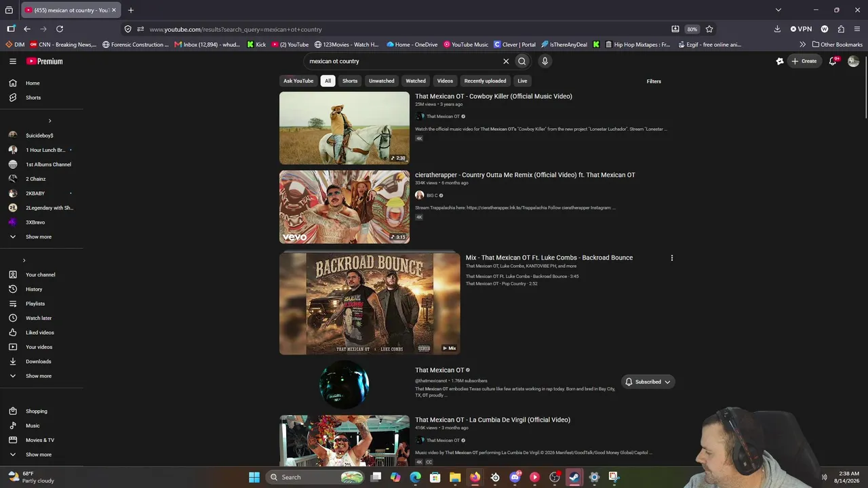Screen dimensions: 868x488
Task: Select the Shorts filter chip
Action: click(350, 81)
